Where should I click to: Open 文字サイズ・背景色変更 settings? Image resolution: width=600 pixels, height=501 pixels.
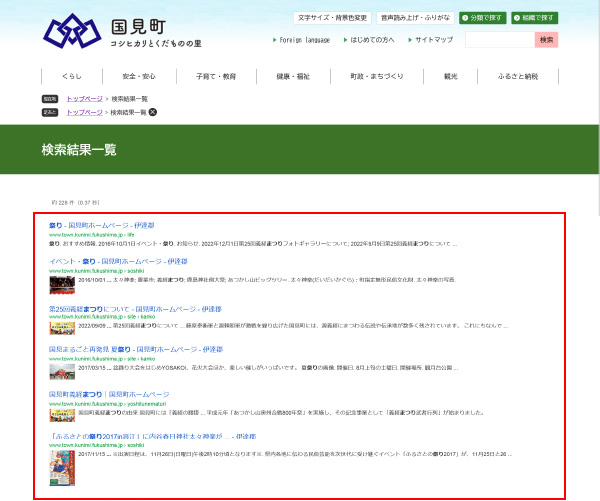(332, 18)
